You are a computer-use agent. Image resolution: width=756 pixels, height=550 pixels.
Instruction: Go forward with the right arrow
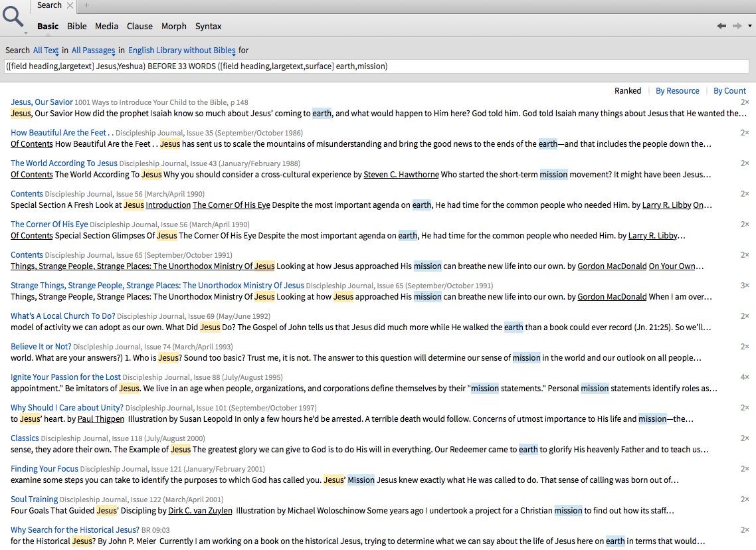tap(737, 26)
